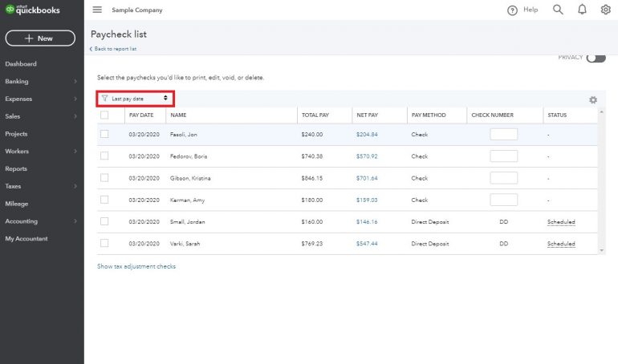Open notifications bell icon

(x=582, y=10)
